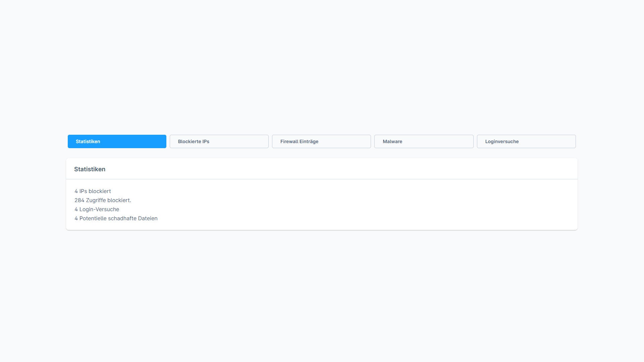
Task: Open the Firewall Einträge tab
Action: click(x=321, y=141)
